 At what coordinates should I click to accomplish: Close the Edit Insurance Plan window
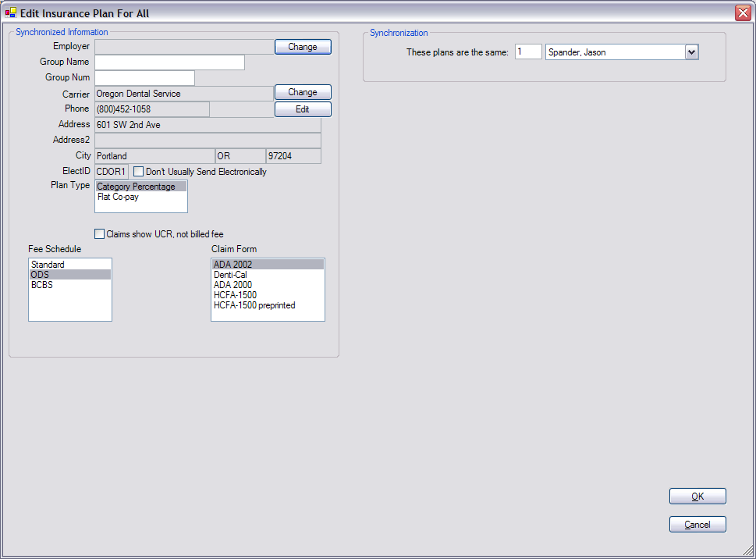tap(742, 12)
